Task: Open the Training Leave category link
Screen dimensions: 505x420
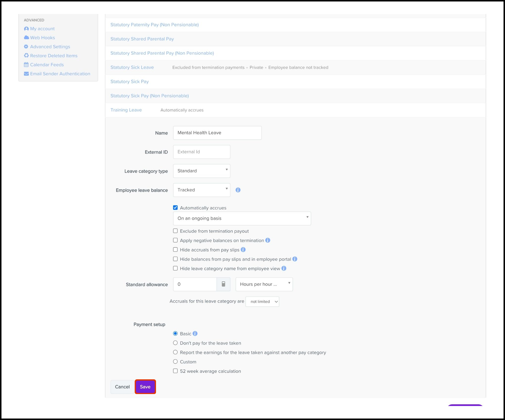Action: click(x=126, y=110)
